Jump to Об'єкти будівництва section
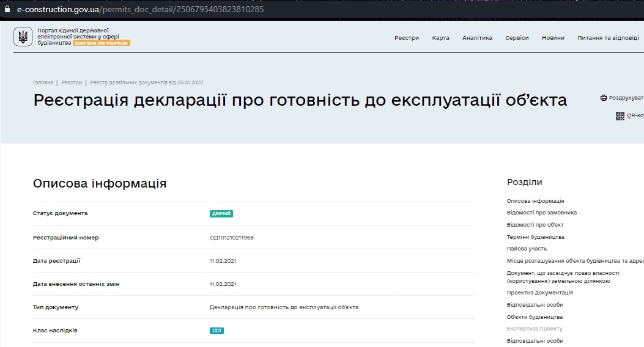 [535, 317]
